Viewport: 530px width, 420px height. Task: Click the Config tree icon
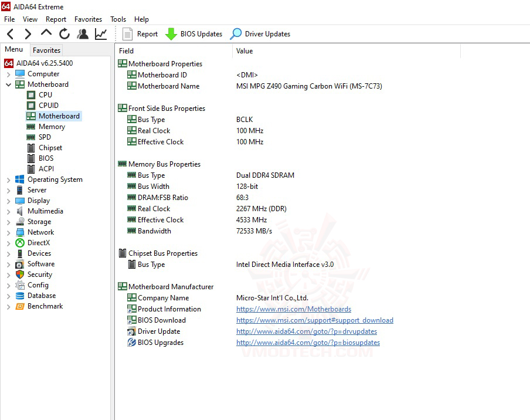coord(20,285)
